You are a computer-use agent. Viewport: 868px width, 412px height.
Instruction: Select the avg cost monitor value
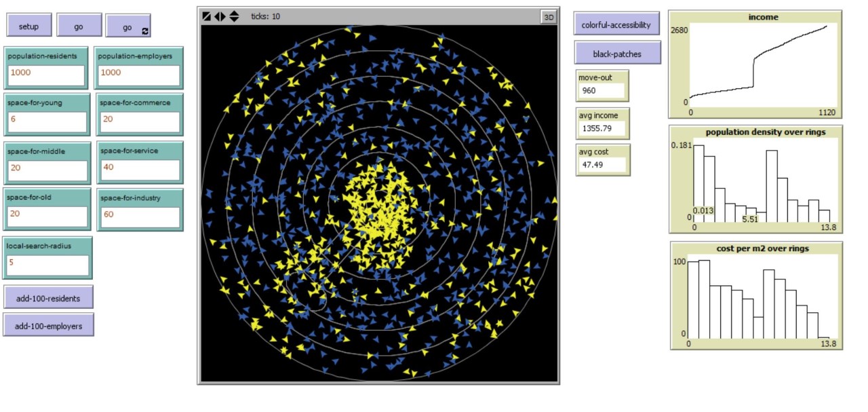pos(601,165)
